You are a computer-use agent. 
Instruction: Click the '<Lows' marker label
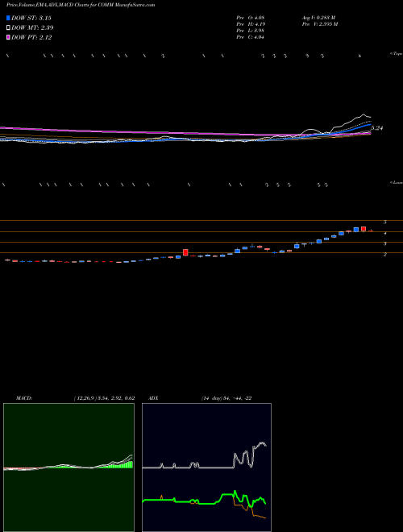coord(396,182)
